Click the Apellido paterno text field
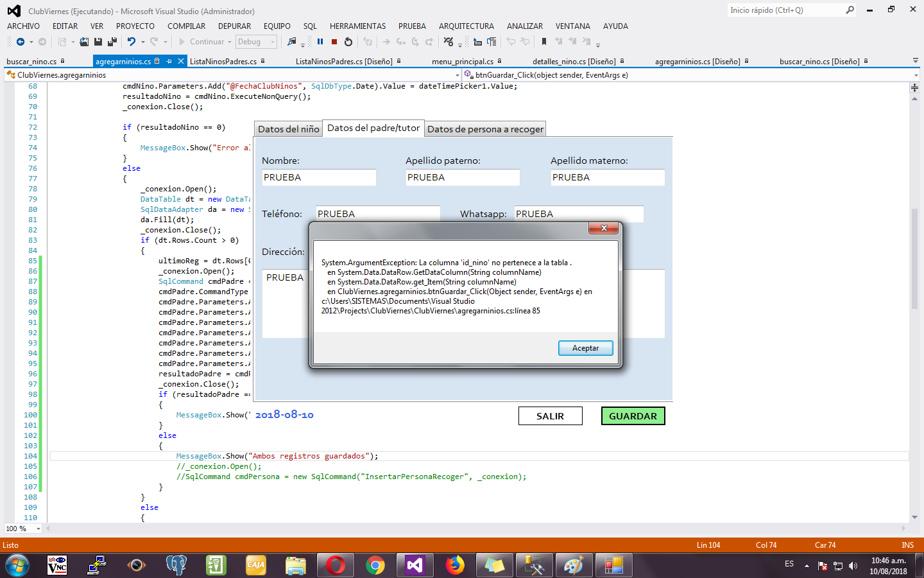Screen dimensions: 924x578 [x=462, y=177]
